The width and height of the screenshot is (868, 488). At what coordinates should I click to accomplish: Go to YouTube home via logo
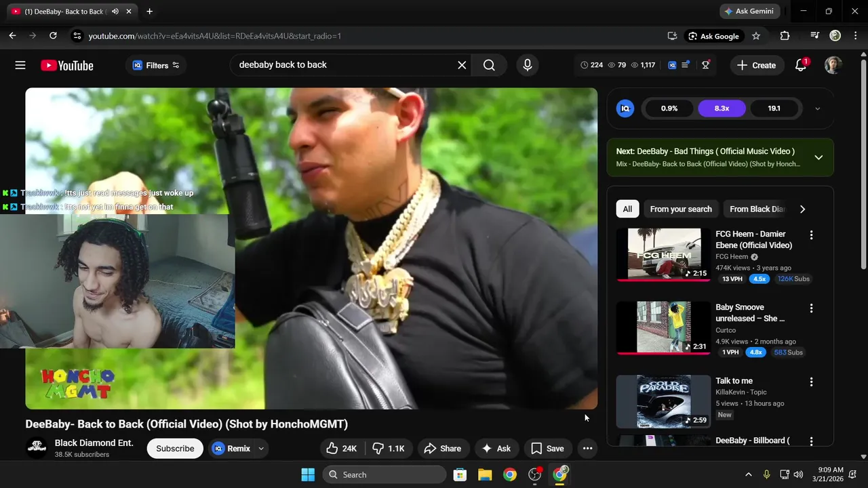point(66,65)
